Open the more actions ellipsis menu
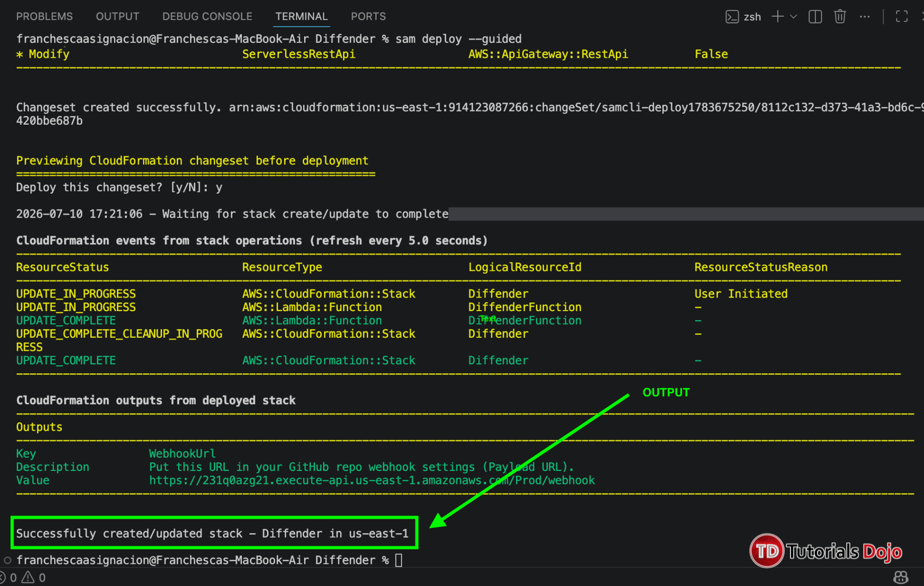Screen dimensions: 924x586 click(x=864, y=17)
